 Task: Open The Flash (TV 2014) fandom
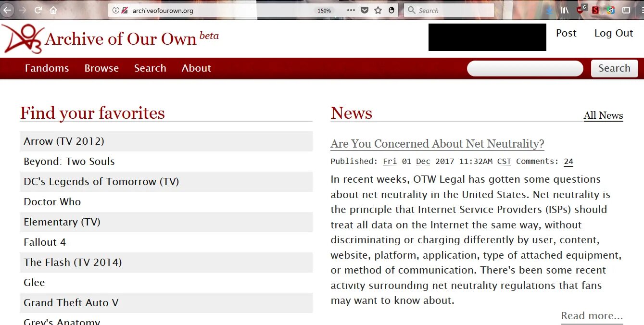pyautogui.click(x=73, y=262)
